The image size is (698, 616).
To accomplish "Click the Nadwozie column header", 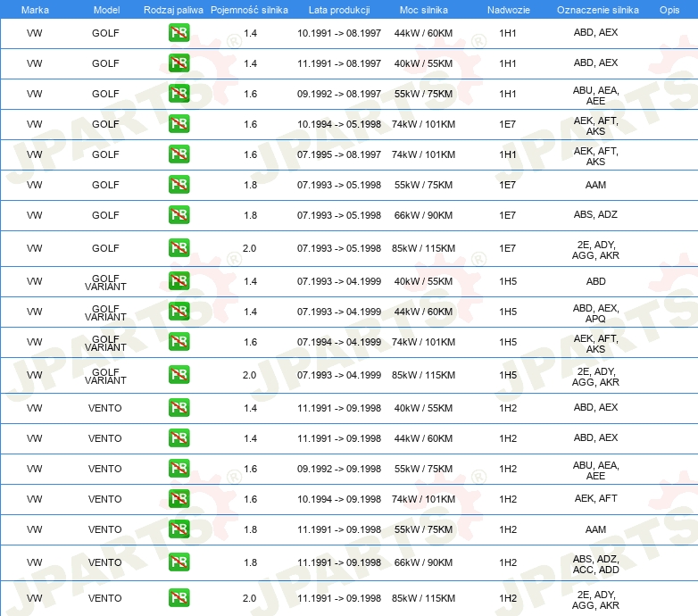I will pyautogui.click(x=509, y=10).
